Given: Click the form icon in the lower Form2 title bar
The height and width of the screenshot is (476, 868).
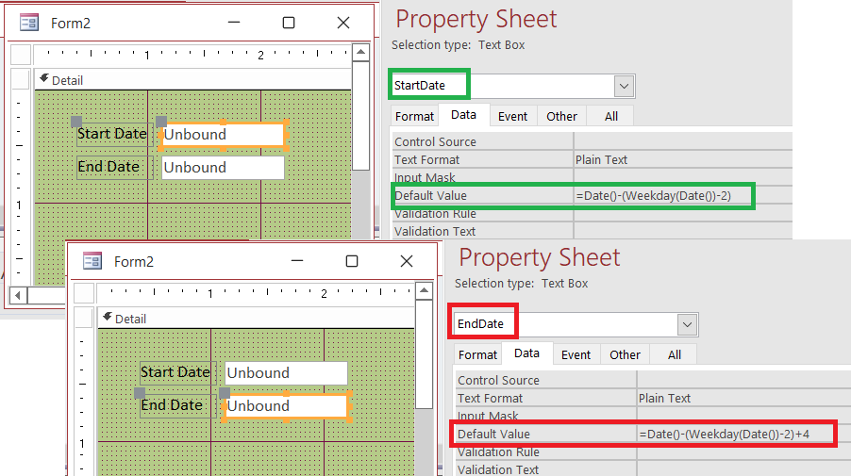Looking at the screenshot, I should click(x=92, y=261).
